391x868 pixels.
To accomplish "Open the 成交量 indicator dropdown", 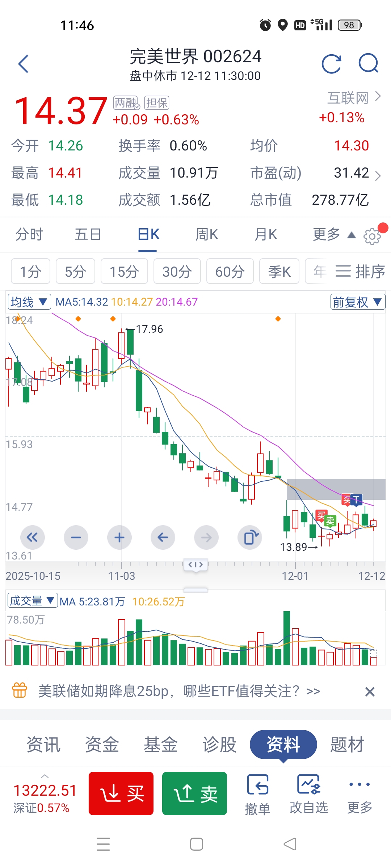I will [32, 601].
